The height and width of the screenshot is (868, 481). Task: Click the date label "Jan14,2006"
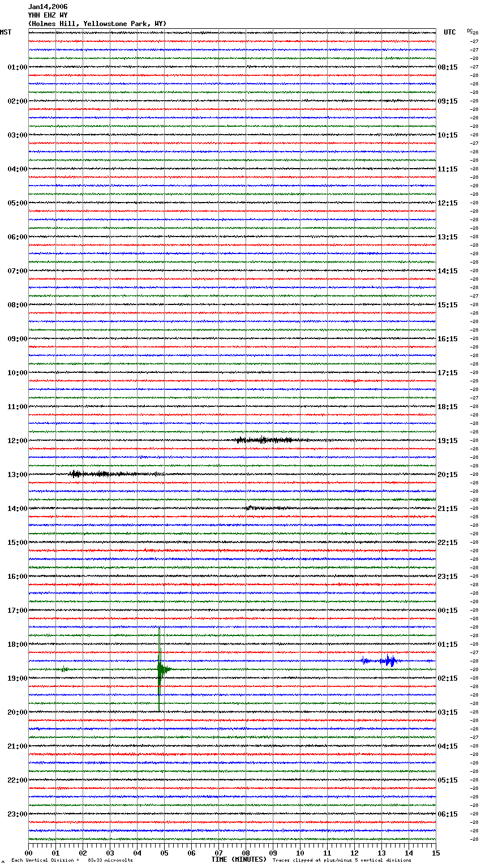pos(48,7)
